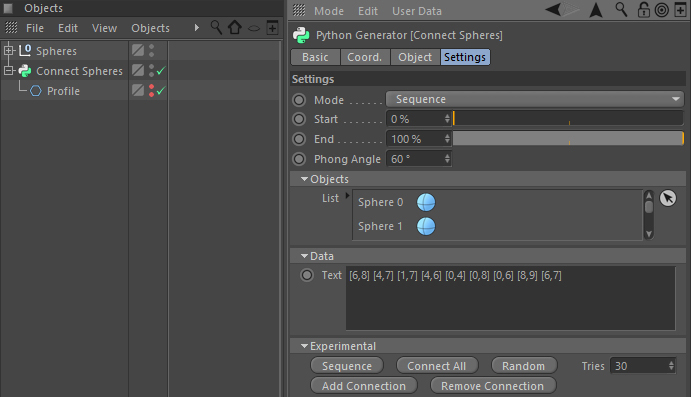Click the Sequence button

click(347, 366)
